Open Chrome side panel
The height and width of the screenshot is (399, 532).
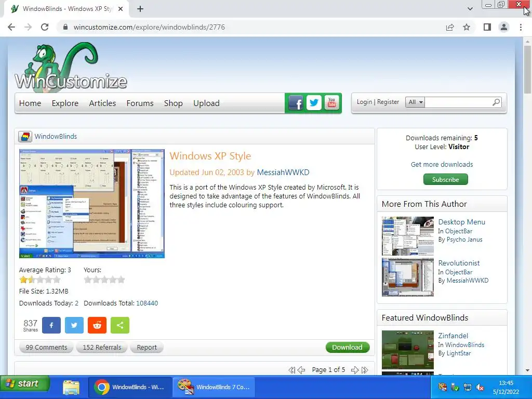pos(487,27)
